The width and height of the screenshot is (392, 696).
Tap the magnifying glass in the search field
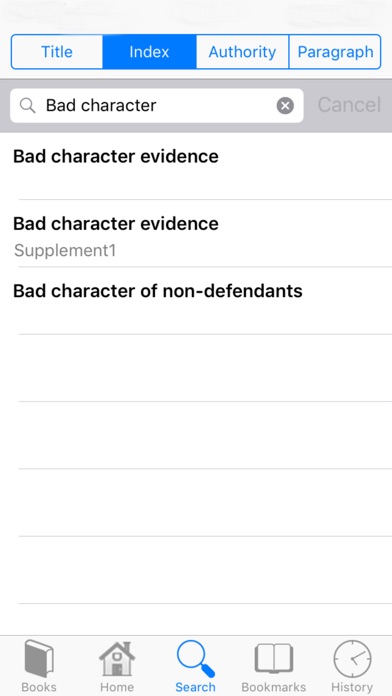pyautogui.click(x=28, y=106)
